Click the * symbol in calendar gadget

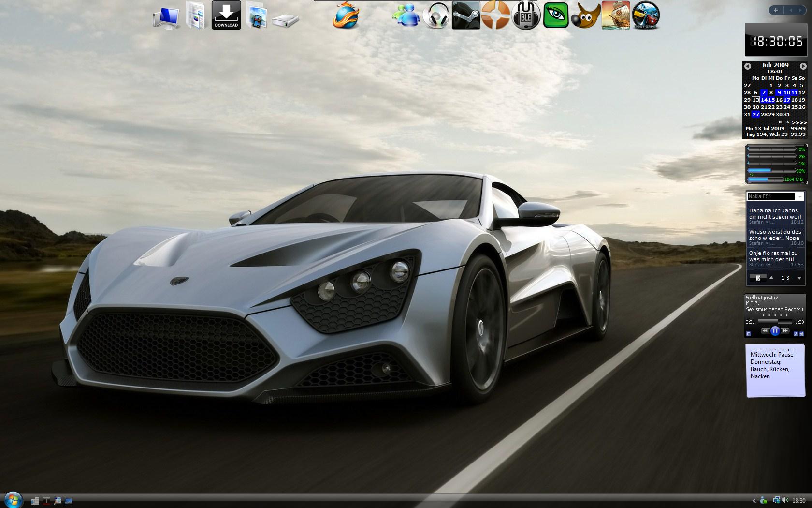780,122
